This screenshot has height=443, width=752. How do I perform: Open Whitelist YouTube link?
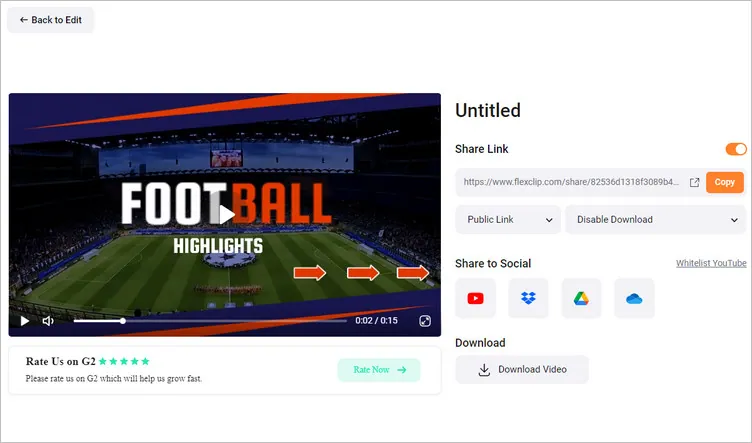711,263
